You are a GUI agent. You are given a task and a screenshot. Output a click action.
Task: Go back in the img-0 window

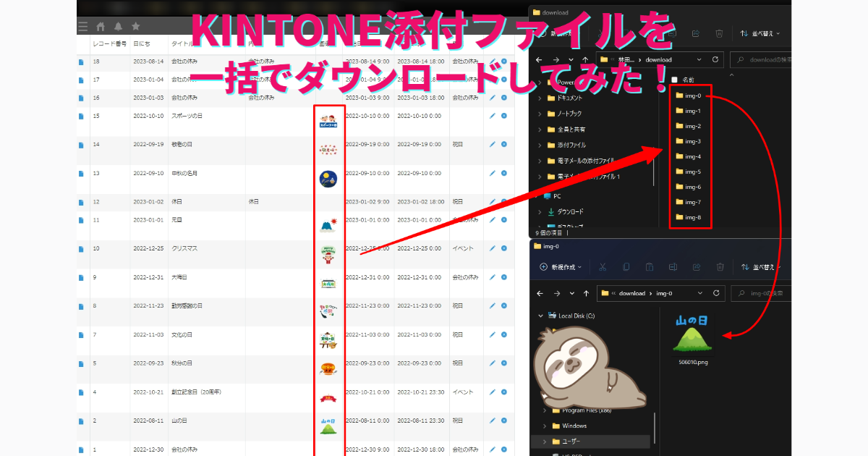pyautogui.click(x=538, y=293)
